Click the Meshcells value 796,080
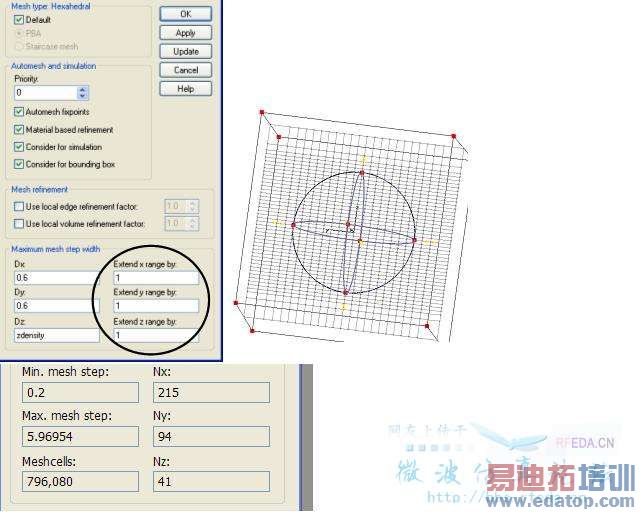The height and width of the screenshot is (512, 640). pyautogui.click(x=80, y=481)
